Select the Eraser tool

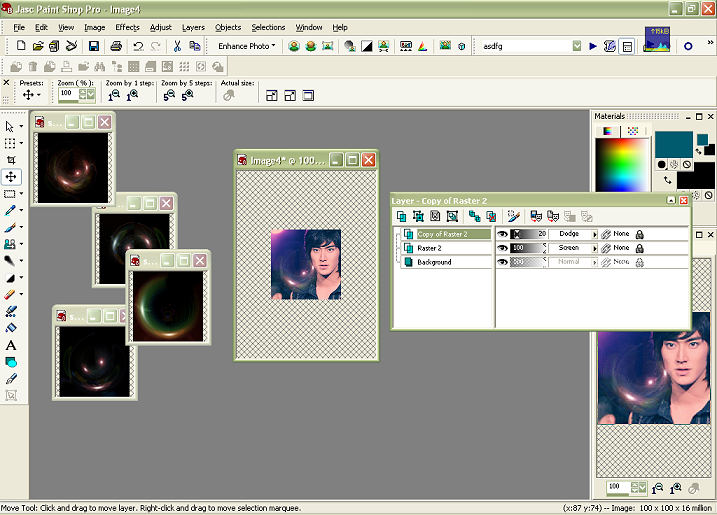coord(11,295)
